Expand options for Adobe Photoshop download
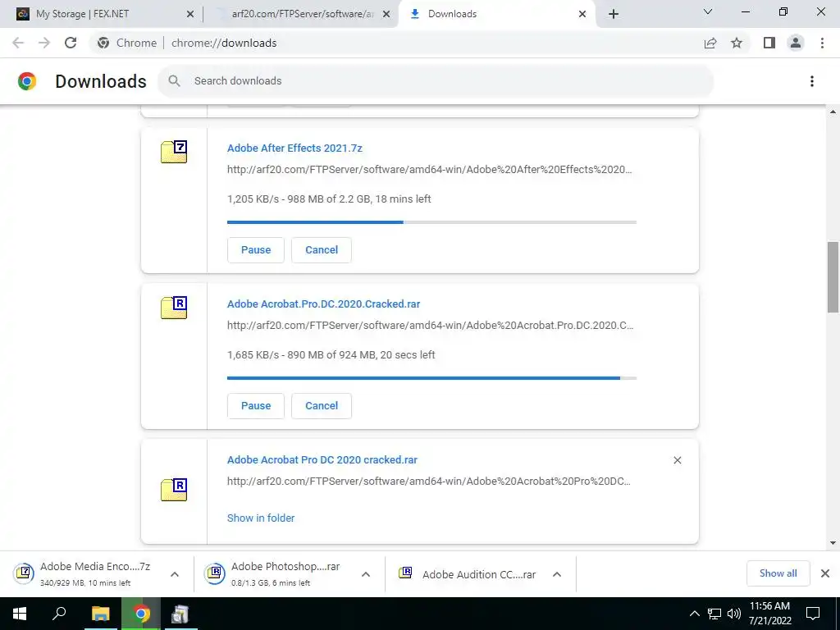 [365, 573]
